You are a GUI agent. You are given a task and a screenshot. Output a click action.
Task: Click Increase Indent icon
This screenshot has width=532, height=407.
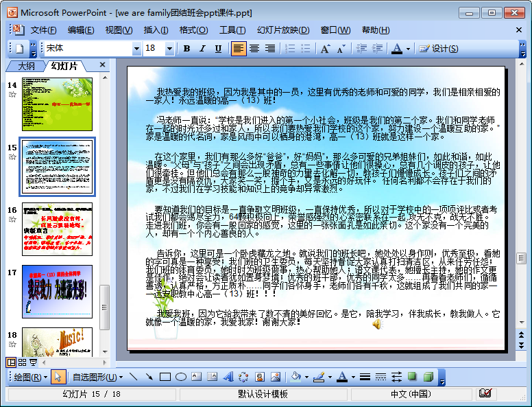coord(377,49)
